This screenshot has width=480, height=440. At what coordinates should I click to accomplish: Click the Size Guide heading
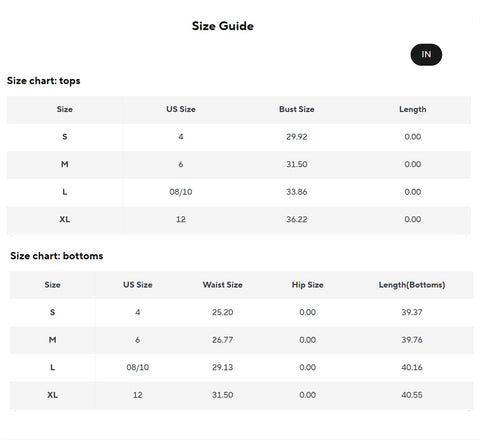click(x=223, y=26)
